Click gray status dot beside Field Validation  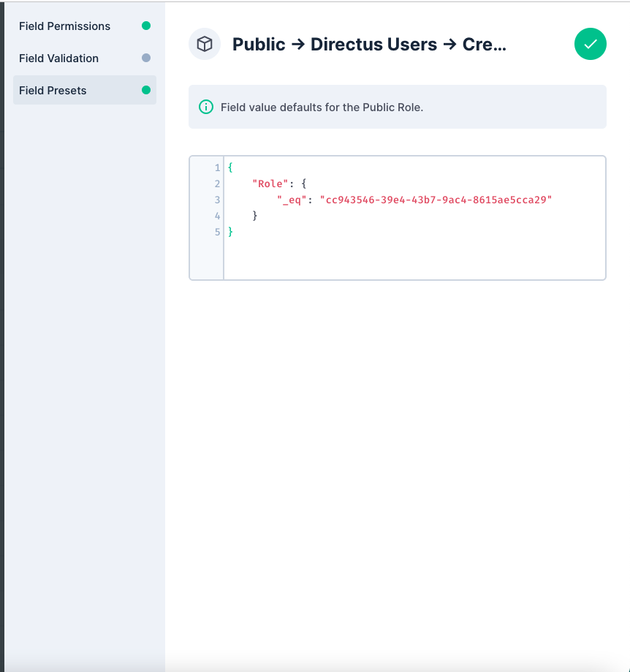146,58
